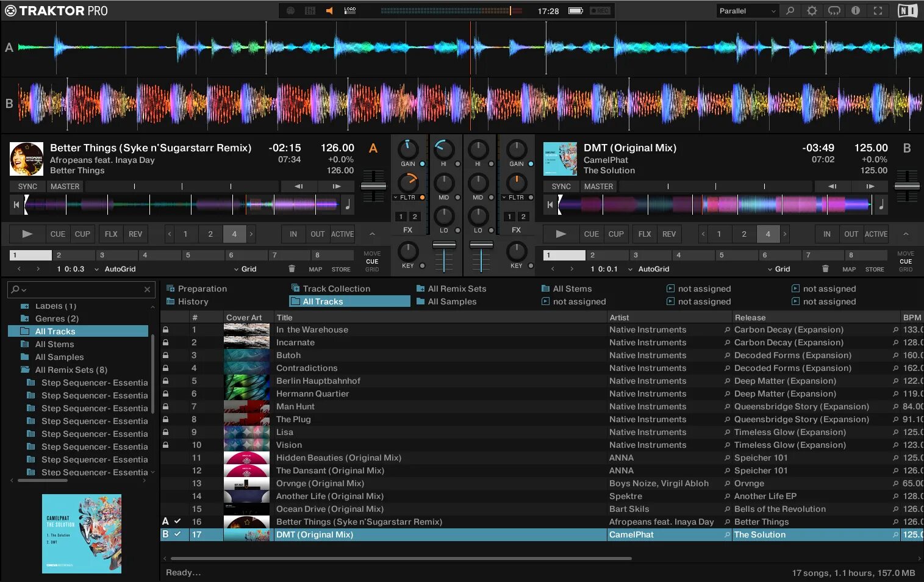924x582 pixels.
Task: Open the Parallel layout dropdown
Action: [x=747, y=11]
